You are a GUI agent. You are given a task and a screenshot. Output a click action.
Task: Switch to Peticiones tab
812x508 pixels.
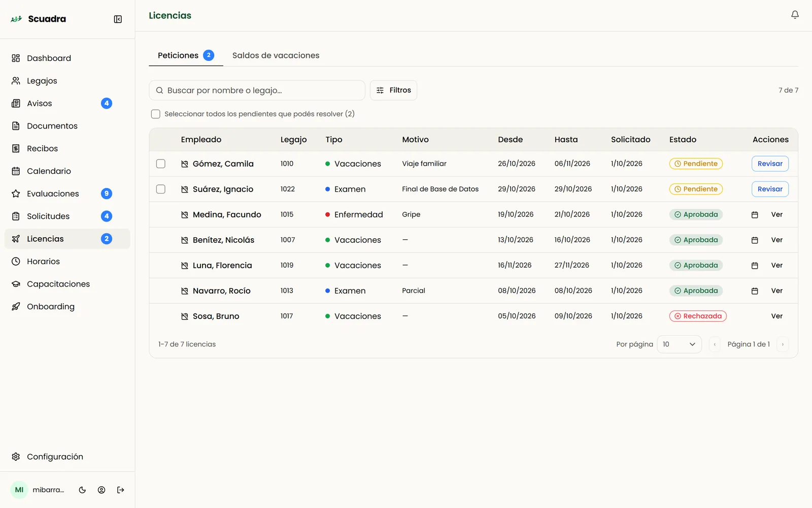(x=186, y=55)
